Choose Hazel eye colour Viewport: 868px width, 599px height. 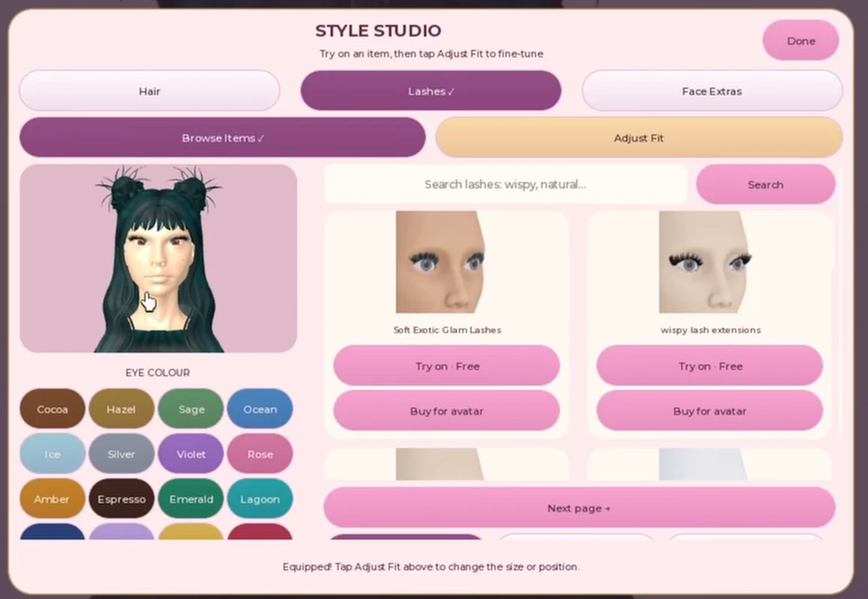[121, 409]
